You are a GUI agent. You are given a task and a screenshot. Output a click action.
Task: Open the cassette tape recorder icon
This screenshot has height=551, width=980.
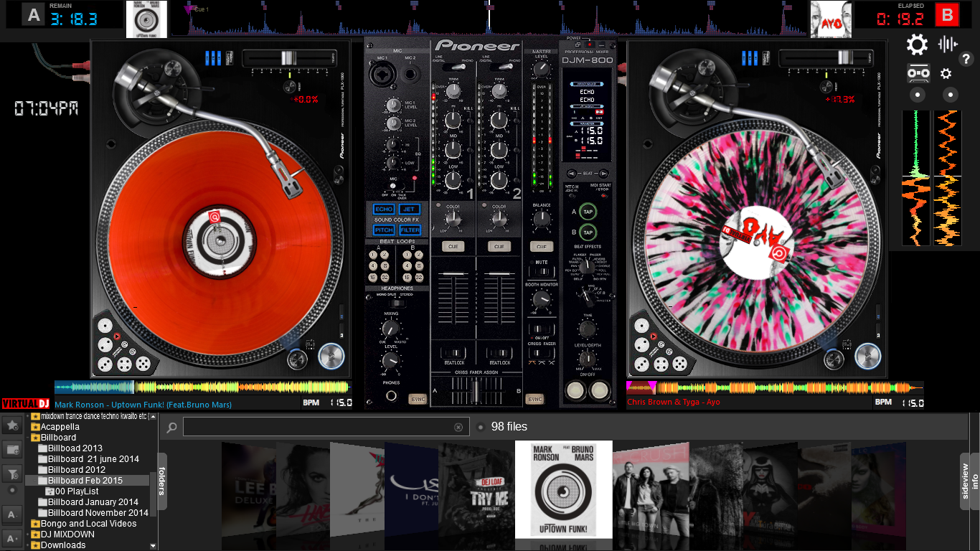point(919,73)
